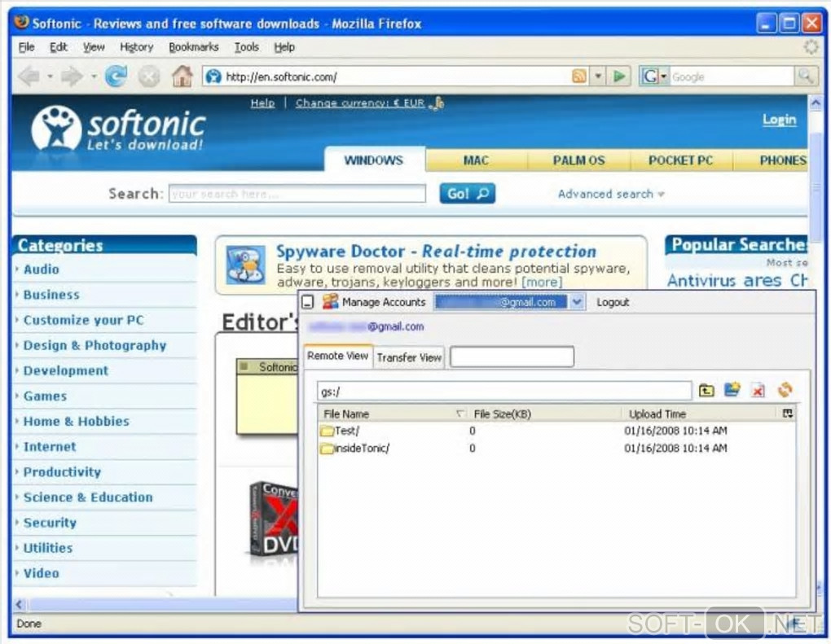Open the Games category

[x=45, y=396]
